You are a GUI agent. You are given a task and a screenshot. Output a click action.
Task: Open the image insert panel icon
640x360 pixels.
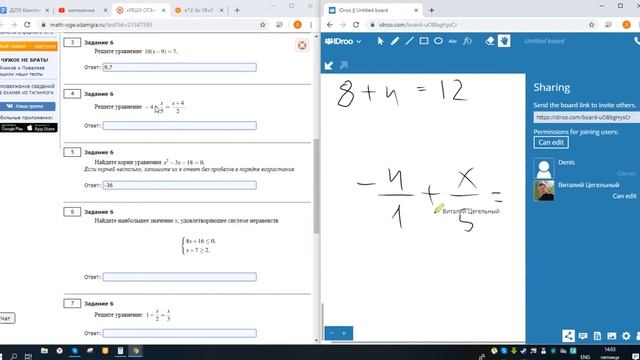pos(611,336)
